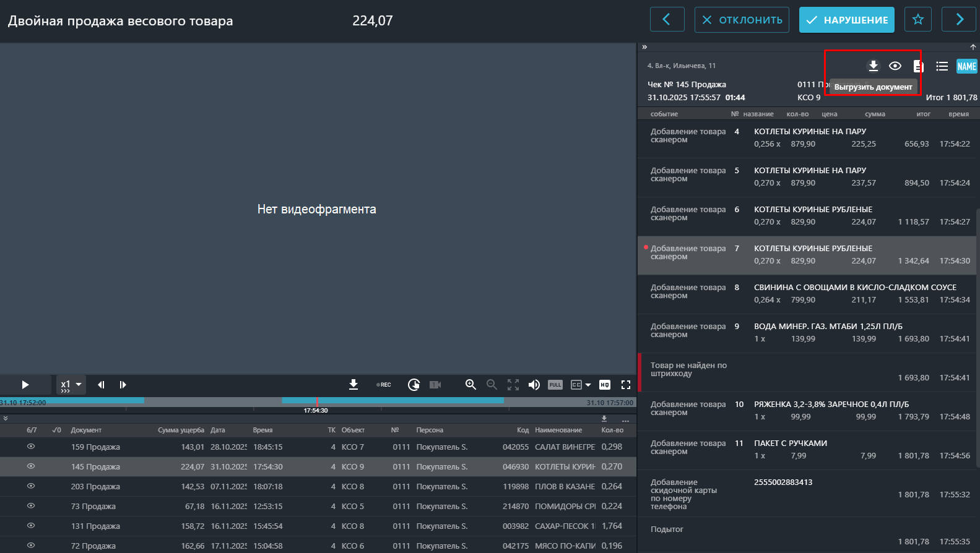Viewport: 980px width, 553px height.
Task: Add the event to favorites with star
Action: coord(917,20)
